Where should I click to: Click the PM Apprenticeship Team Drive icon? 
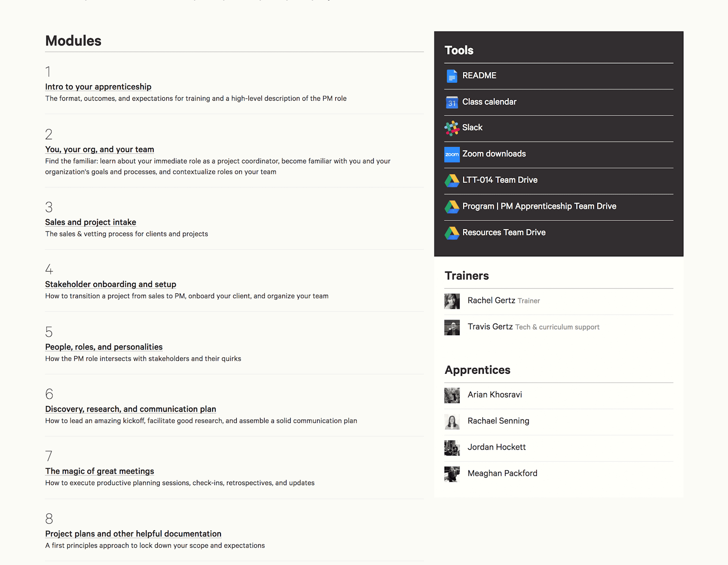(x=452, y=207)
